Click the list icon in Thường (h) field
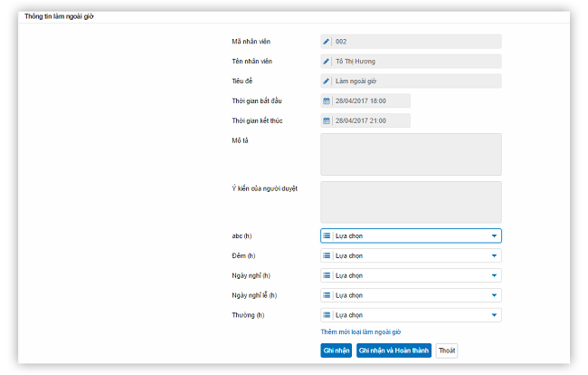Image resolution: width=588 pixels, height=375 pixels. 327,315
